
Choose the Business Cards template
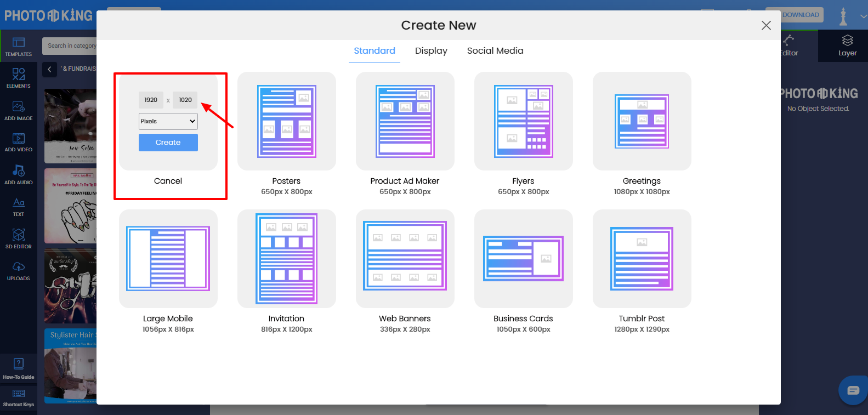pyautogui.click(x=523, y=259)
